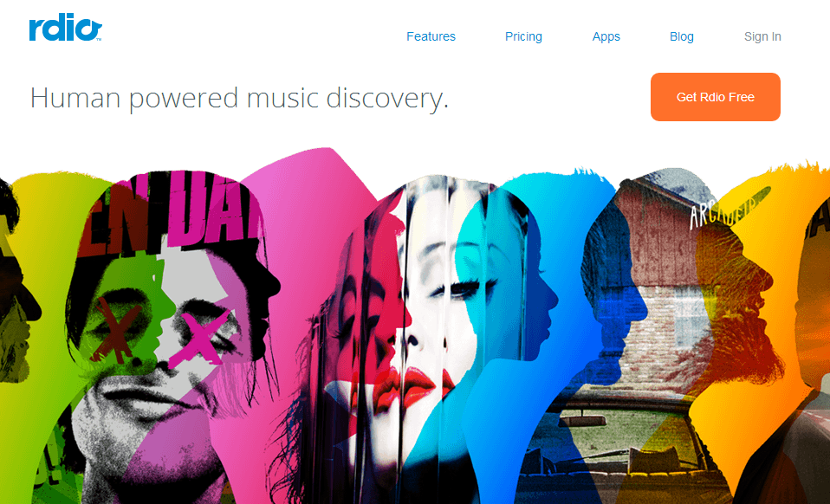
Task: Open the Apps link
Action: point(606,36)
